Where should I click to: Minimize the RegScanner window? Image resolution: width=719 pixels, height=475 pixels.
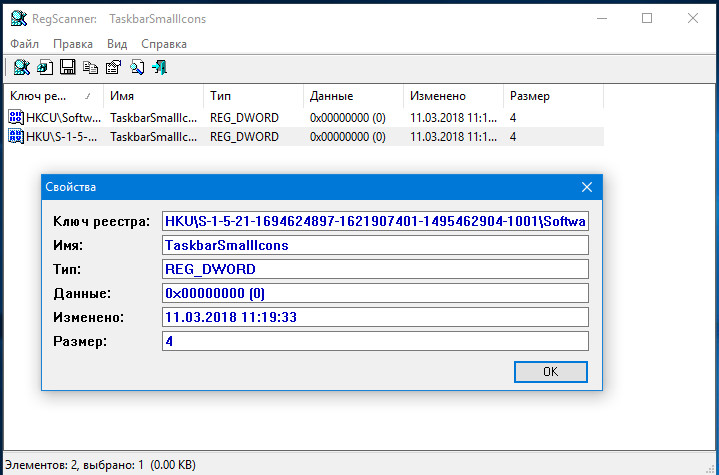[x=602, y=19]
